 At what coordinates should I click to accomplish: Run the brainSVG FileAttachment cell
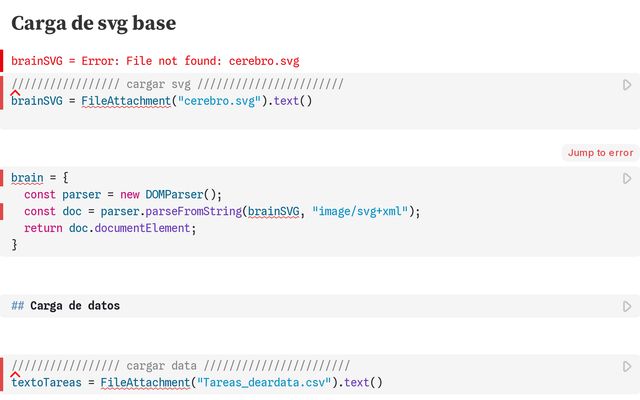coord(627,85)
